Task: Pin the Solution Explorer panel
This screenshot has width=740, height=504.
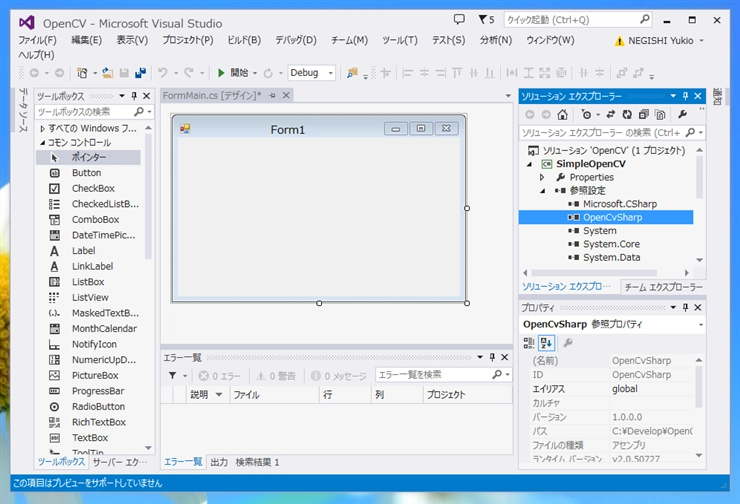Action: click(x=686, y=96)
